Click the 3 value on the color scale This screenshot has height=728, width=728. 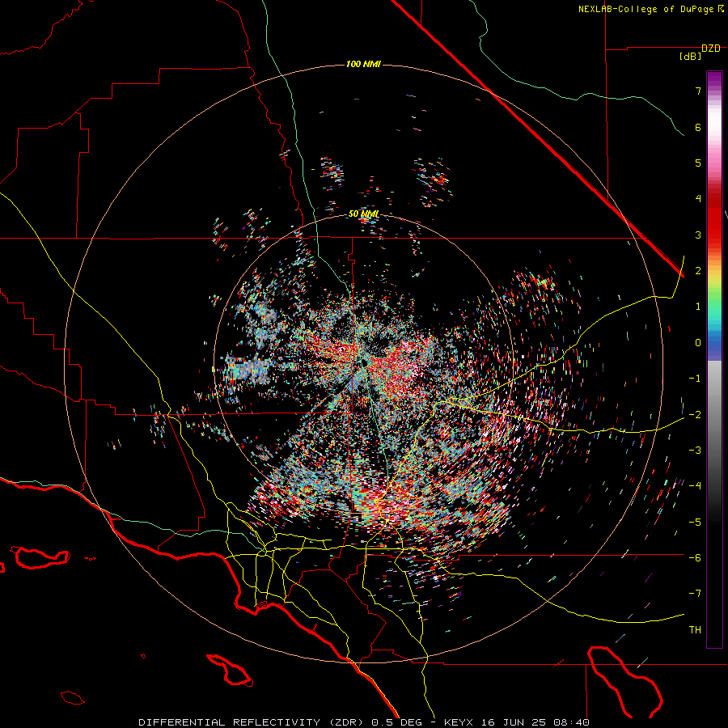698,235
